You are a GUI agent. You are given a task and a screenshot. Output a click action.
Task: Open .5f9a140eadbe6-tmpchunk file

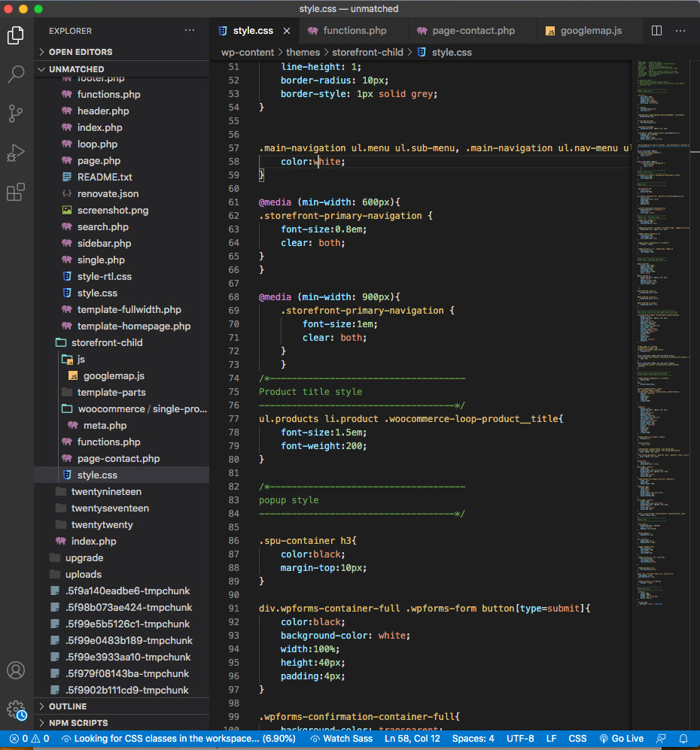[121, 591]
